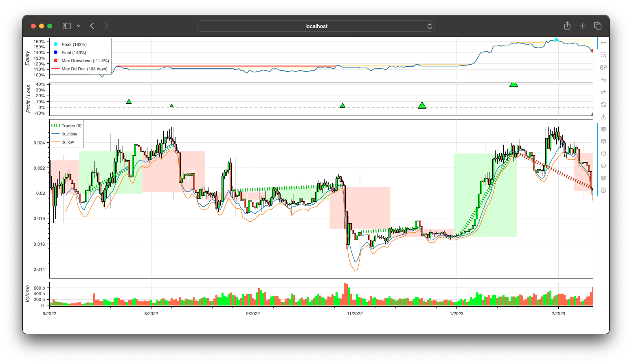The height and width of the screenshot is (364, 632).
Task: Show the Safari sidebar
Action: [66, 26]
